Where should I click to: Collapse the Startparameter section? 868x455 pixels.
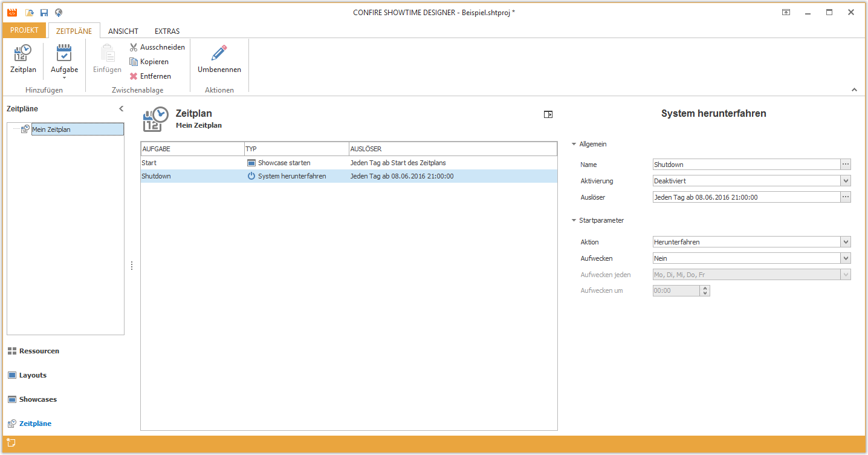(x=574, y=221)
